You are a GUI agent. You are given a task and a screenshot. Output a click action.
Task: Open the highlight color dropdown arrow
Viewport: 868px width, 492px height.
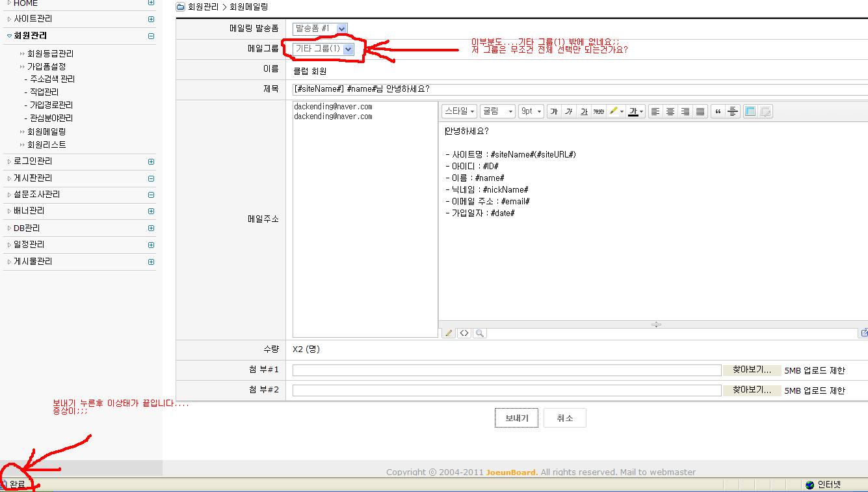click(x=622, y=111)
